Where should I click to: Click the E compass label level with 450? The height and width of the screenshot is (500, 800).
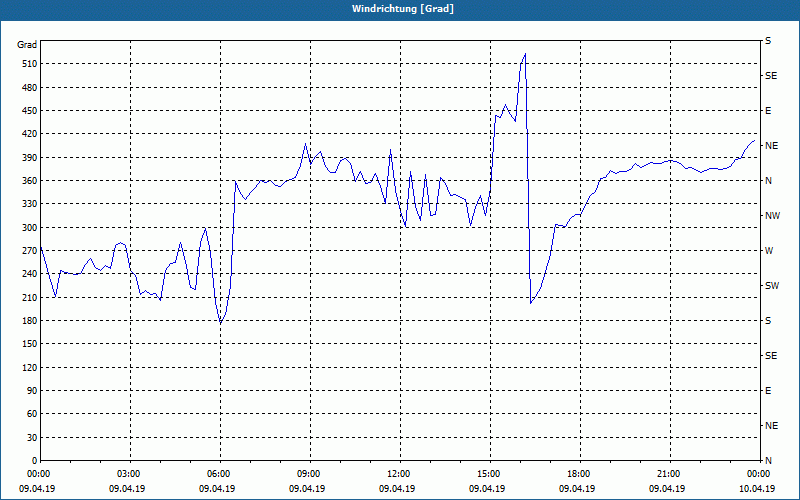coord(768,111)
